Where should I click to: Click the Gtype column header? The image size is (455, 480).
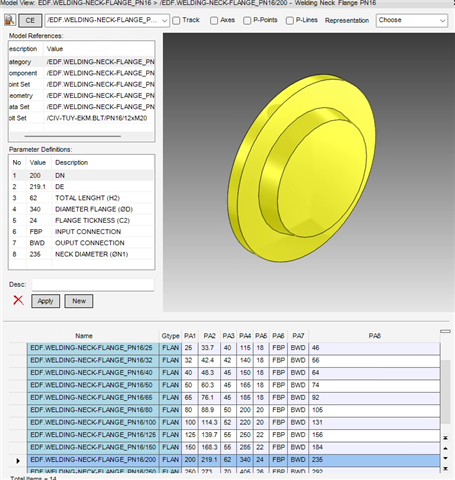click(170, 336)
